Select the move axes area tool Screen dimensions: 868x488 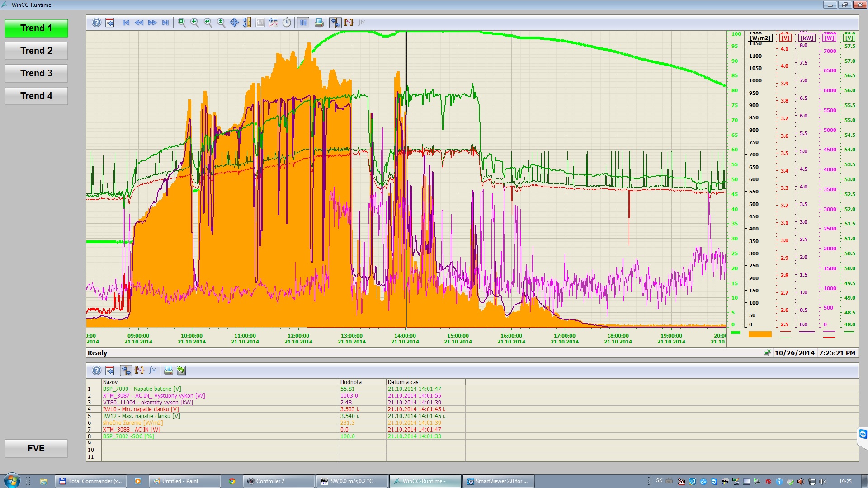point(247,23)
